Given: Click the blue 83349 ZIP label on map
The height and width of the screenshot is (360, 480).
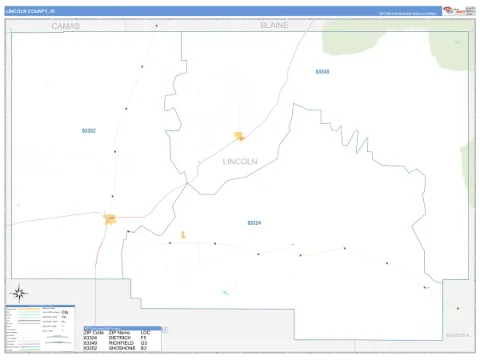Looking at the screenshot, I should tap(322, 72).
